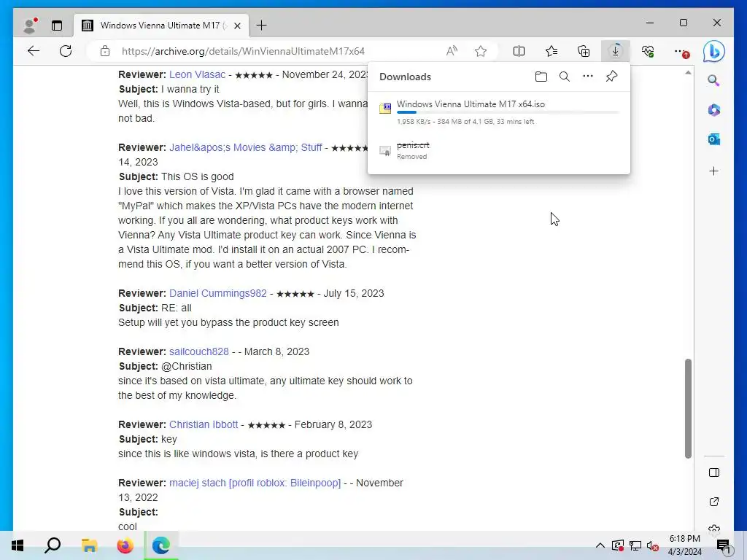Screen dimensions: 747x560
Task: Open the Favorites list icon
Action: (x=551, y=51)
